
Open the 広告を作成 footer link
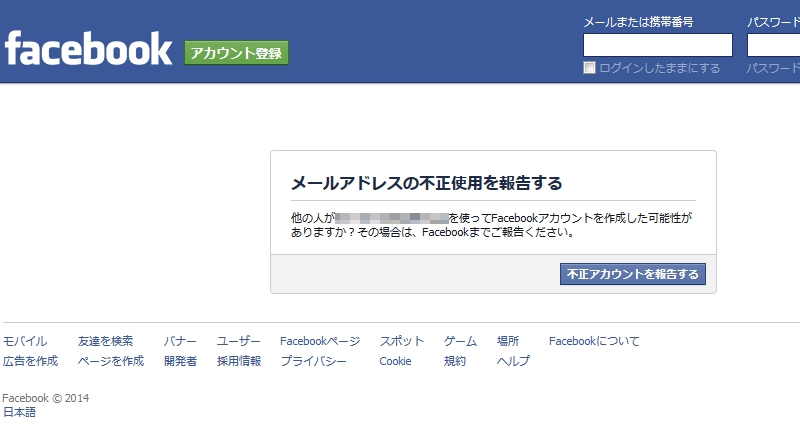tap(31, 361)
